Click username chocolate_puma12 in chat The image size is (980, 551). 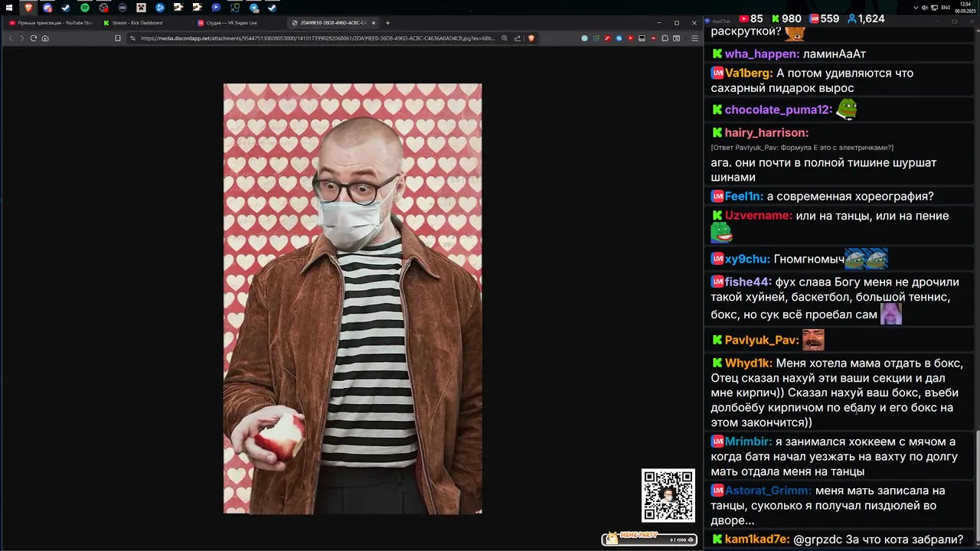coord(778,109)
